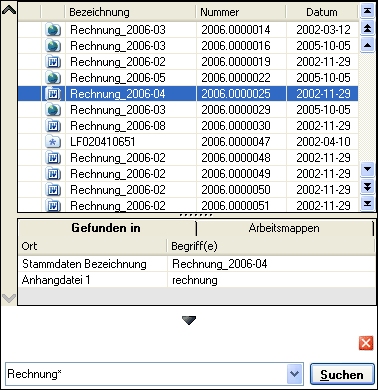Click the Word icon beside number 2006.0000051

pyautogui.click(x=53, y=205)
